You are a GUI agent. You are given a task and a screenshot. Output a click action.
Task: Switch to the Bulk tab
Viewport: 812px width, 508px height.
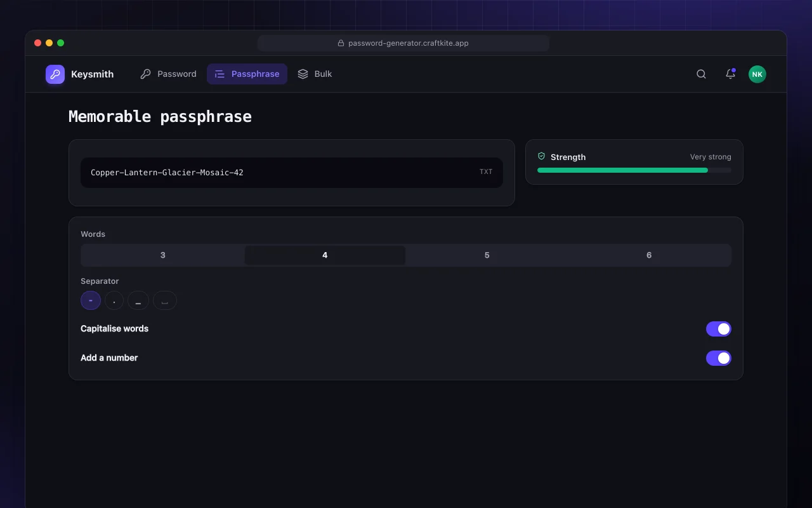pos(315,74)
